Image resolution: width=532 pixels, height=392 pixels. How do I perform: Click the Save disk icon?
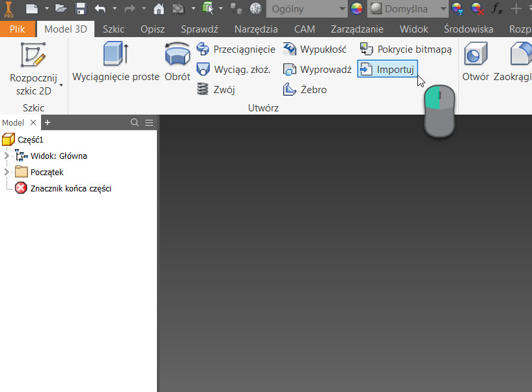(x=81, y=9)
